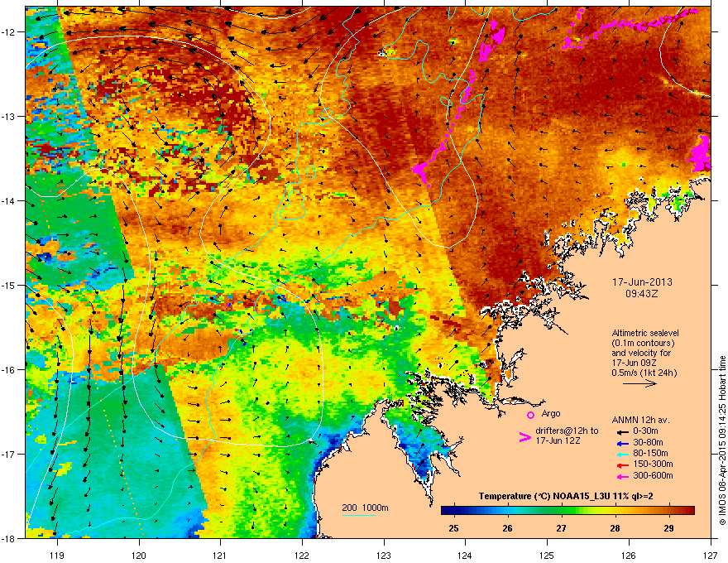This screenshot has width=728, height=563.
Task: Click the 'Altimetric sealevel' text
Action: pyautogui.click(x=645, y=333)
